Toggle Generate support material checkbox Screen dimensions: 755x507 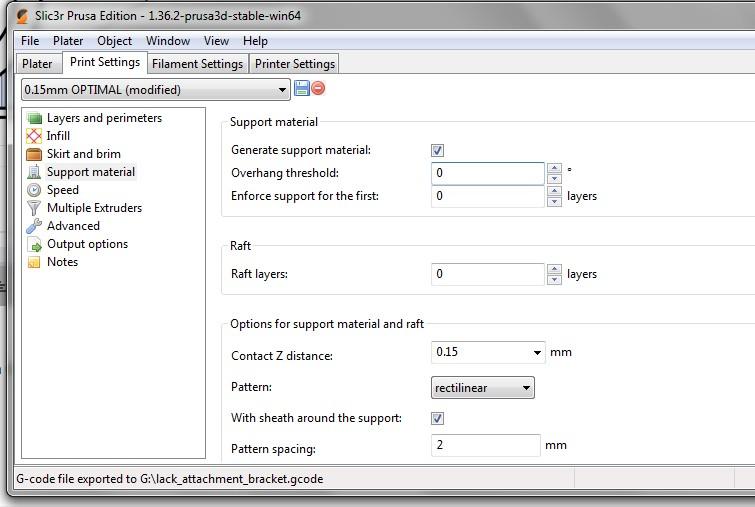[x=437, y=150]
